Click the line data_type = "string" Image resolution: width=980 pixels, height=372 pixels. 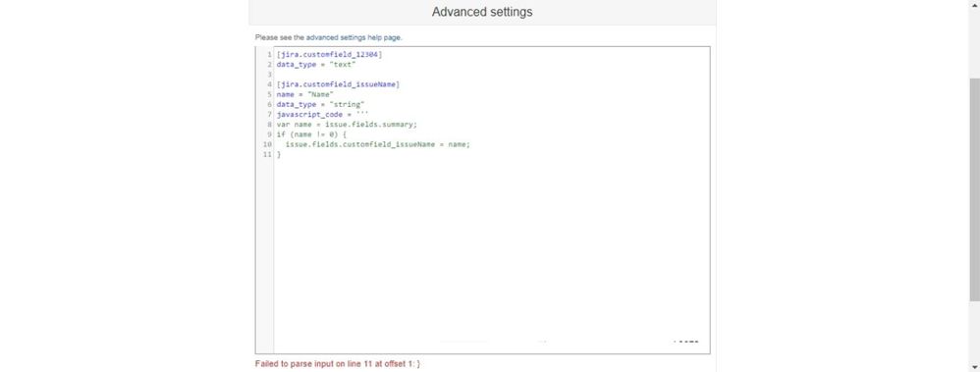(x=320, y=104)
